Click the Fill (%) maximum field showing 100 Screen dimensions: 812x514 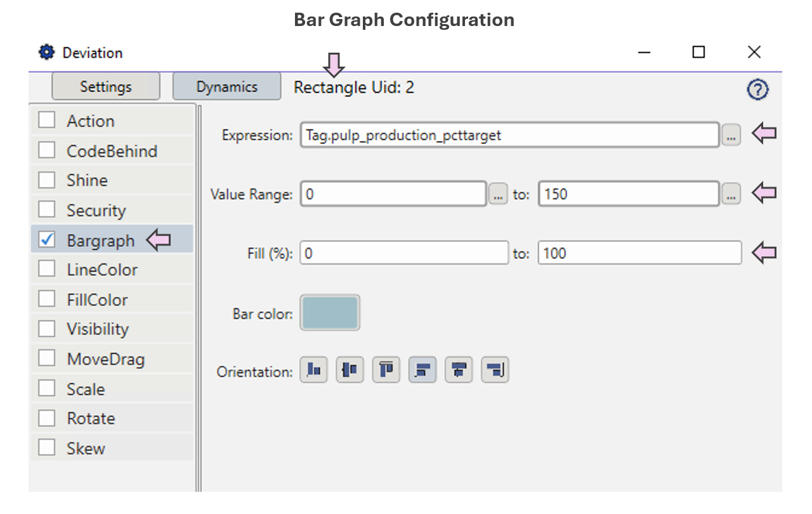(x=639, y=253)
